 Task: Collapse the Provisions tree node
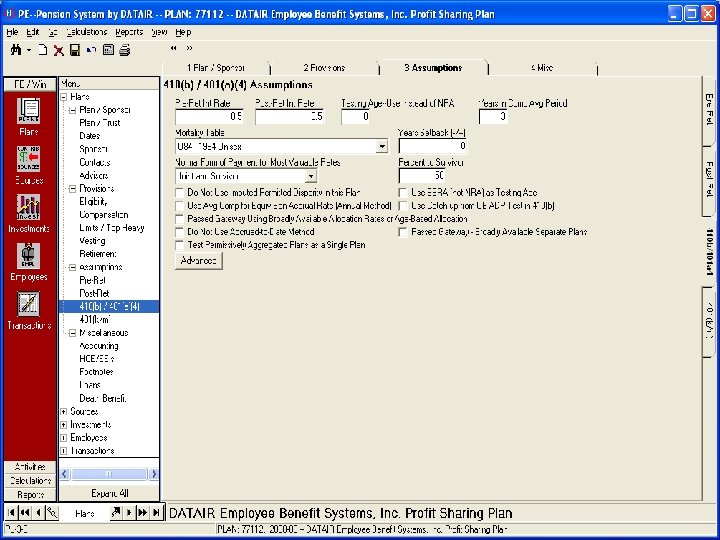(x=73, y=189)
